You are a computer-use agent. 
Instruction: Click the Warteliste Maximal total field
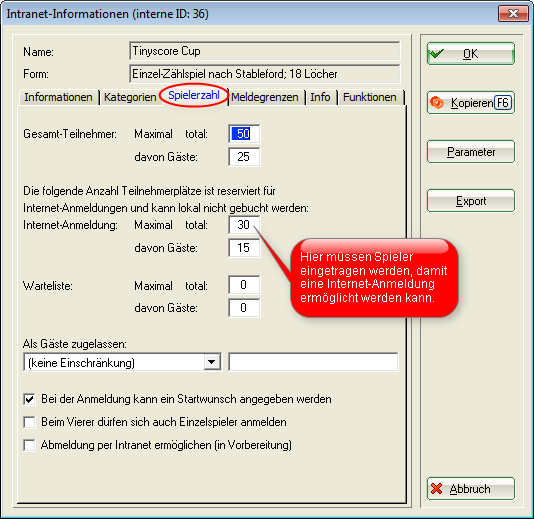click(244, 285)
